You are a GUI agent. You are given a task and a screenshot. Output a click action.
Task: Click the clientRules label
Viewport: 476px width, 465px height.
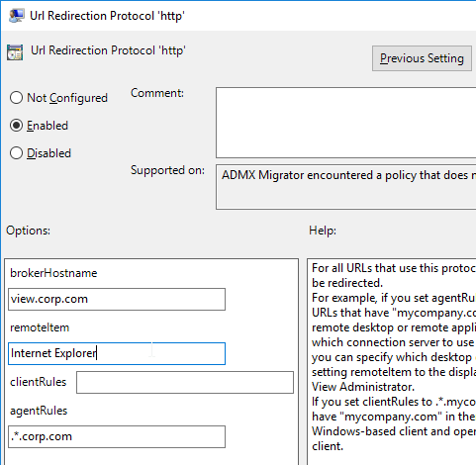click(x=39, y=382)
